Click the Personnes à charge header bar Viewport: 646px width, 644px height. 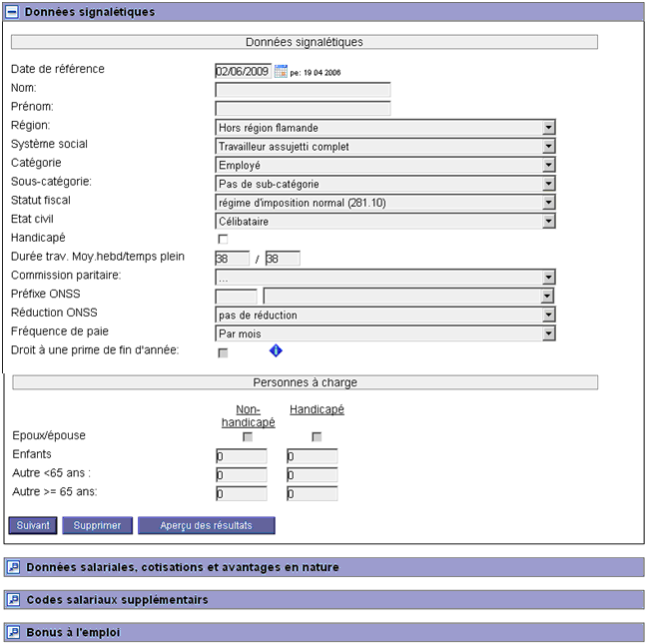(x=305, y=382)
